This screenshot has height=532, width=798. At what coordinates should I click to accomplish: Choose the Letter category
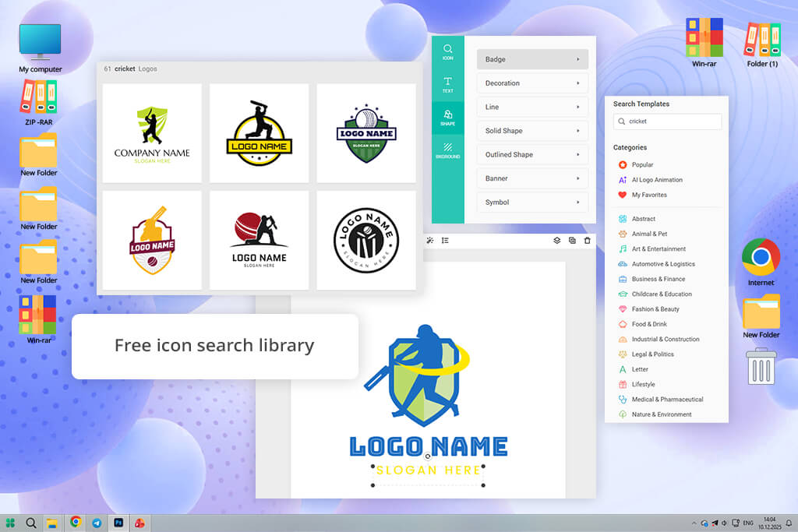(x=634, y=369)
